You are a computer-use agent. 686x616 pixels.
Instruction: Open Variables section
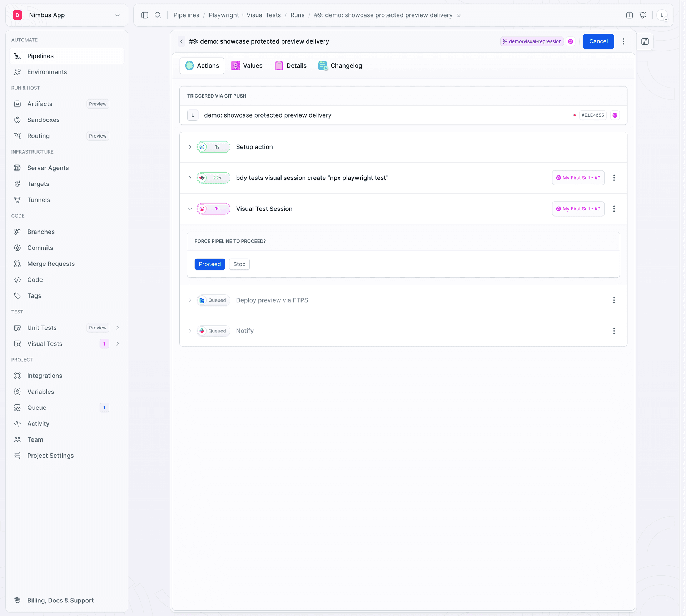click(66, 392)
